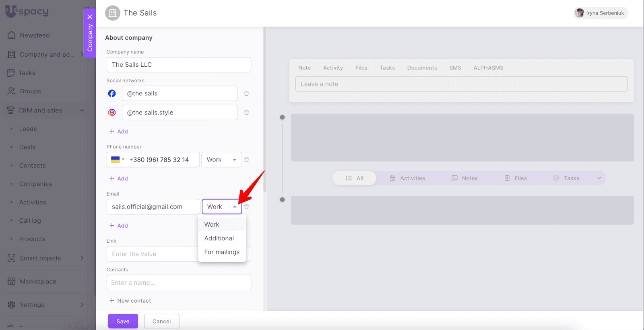Choose For mailings email type
Viewport: 644px width, 330px height.
[x=222, y=252]
